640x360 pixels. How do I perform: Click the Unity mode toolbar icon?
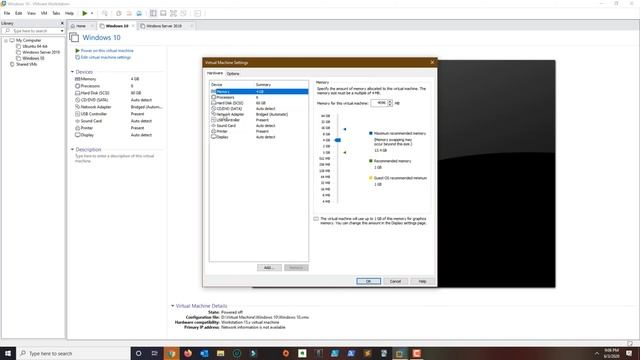(x=183, y=13)
